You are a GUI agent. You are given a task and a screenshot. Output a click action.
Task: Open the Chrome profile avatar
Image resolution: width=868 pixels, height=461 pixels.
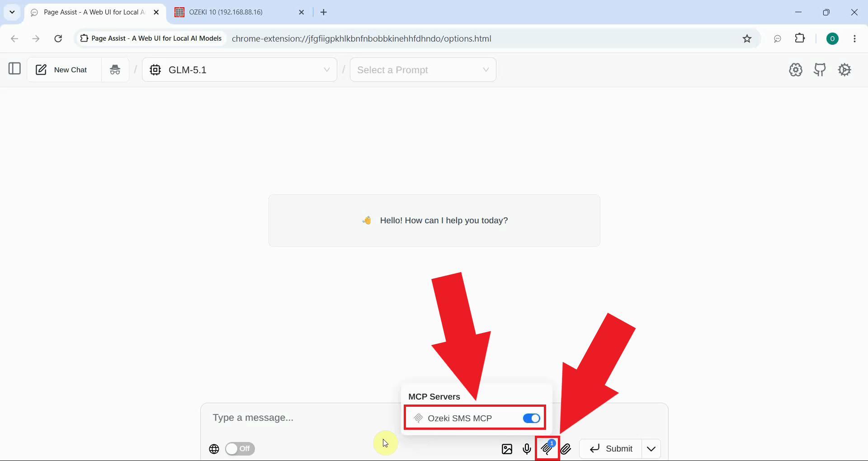click(832, 38)
